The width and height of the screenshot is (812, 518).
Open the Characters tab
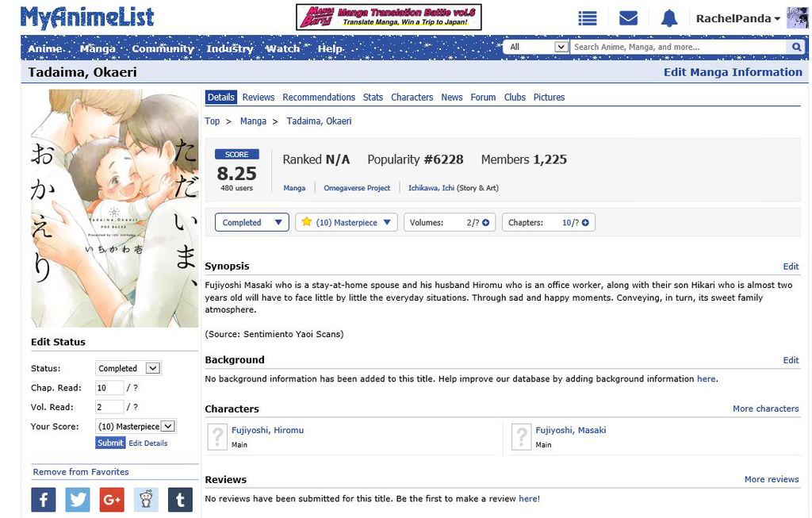click(412, 98)
